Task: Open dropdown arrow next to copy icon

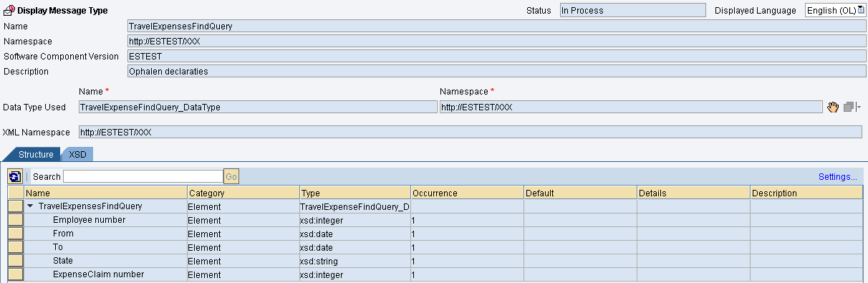Action: 859,107
